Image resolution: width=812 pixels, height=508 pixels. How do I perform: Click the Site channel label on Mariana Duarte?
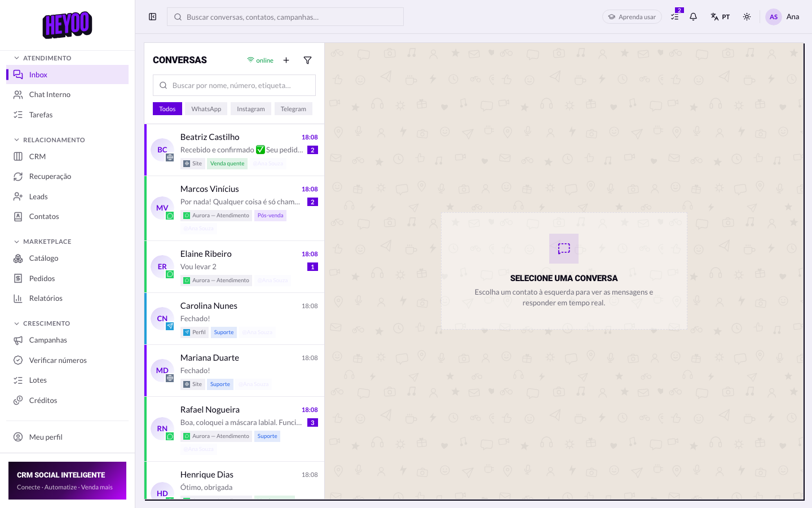pos(192,384)
